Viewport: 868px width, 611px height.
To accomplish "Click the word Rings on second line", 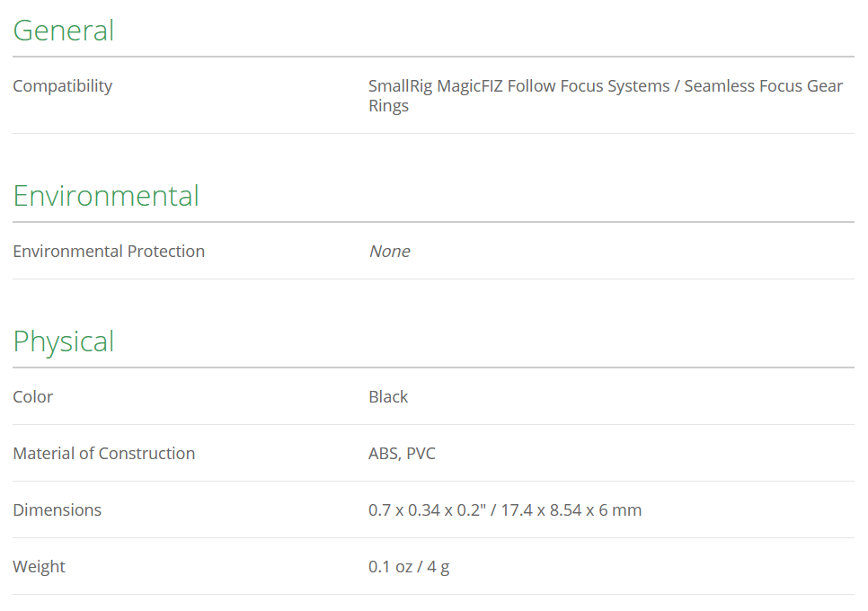I will click(388, 106).
